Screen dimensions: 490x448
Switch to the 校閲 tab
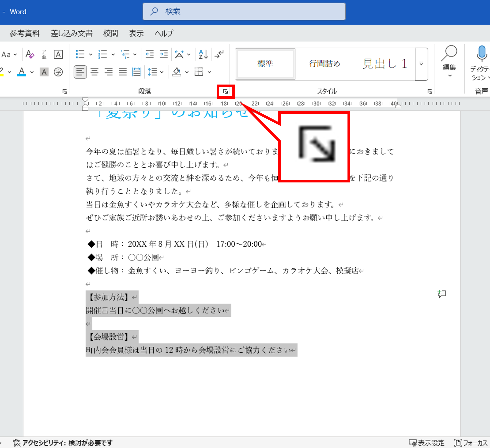pyautogui.click(x=111, y=33)
